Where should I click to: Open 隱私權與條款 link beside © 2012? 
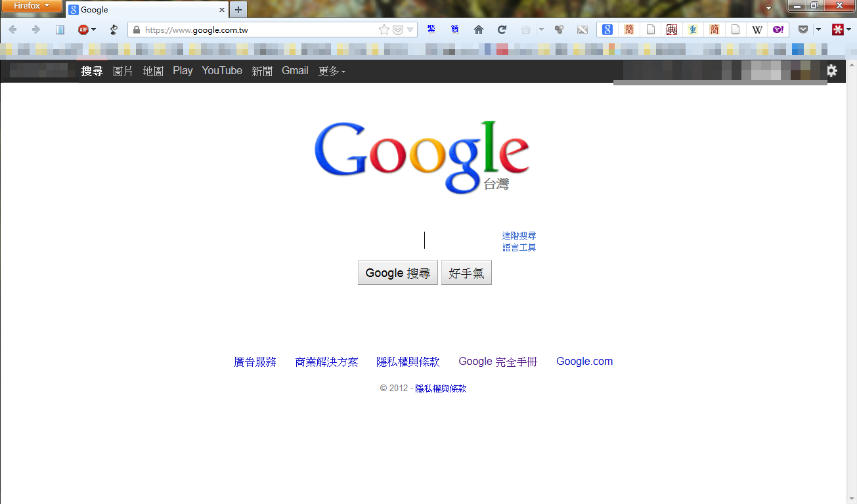(x=441, y=388)
